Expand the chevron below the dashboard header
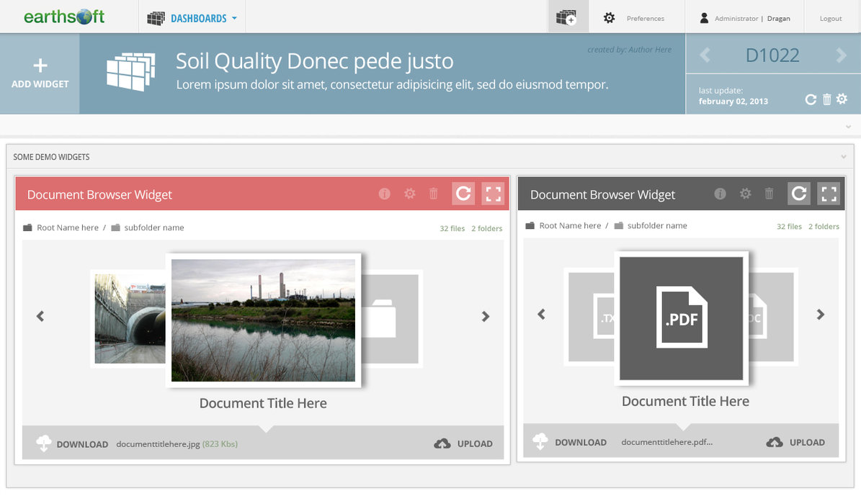861x504 pixels. (848, 127)
